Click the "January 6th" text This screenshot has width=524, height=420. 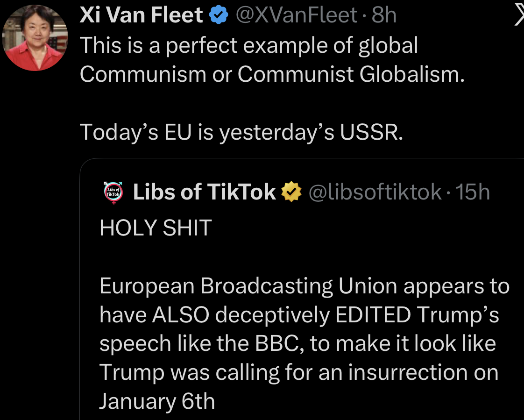pyautogui.click(x=157, y=401)
